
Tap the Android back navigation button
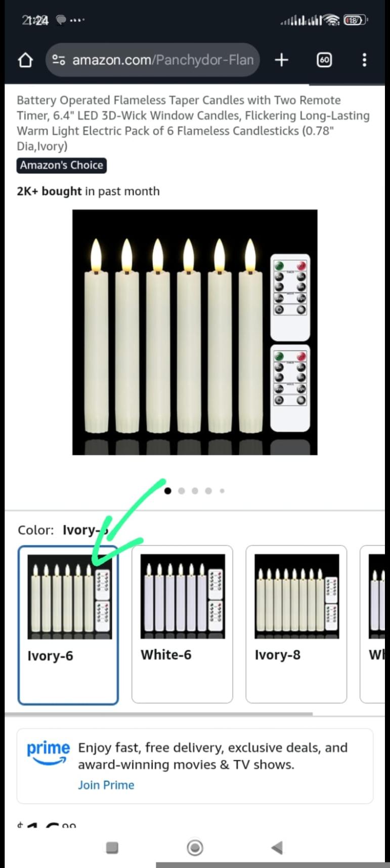point(277,847)
